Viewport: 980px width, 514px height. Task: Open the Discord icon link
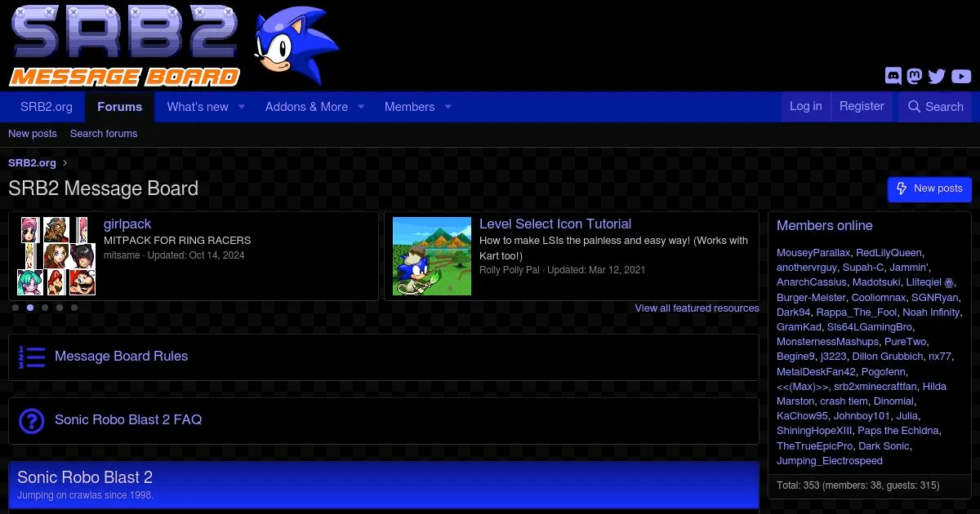pyautogui.click(x=893, y=76)
